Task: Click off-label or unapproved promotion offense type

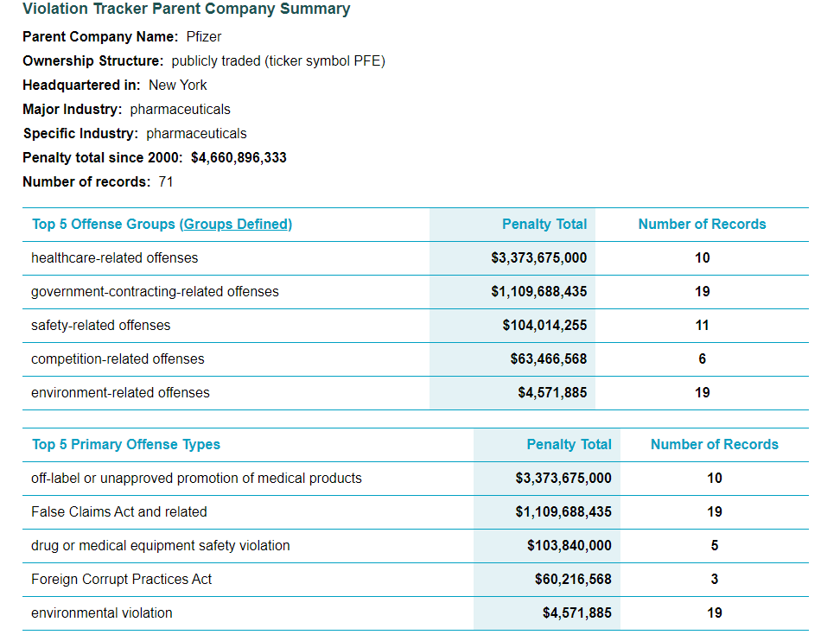Action: tap(196, 479)
